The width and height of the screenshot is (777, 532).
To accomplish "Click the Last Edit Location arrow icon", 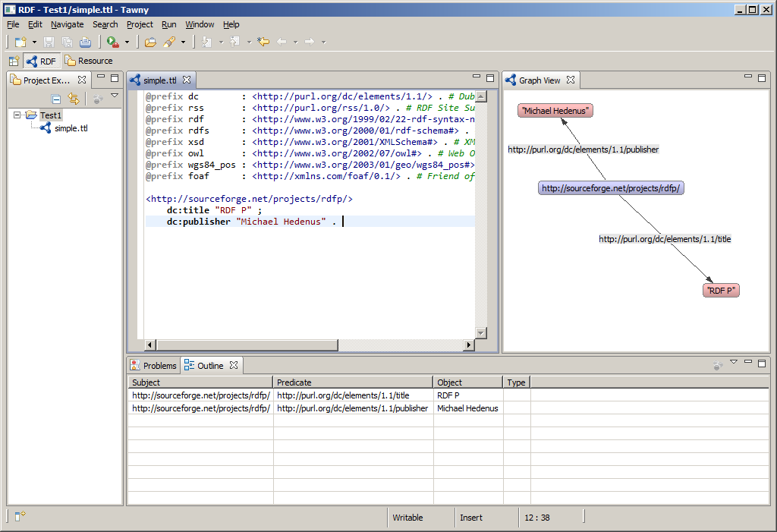I will point(263,42).
